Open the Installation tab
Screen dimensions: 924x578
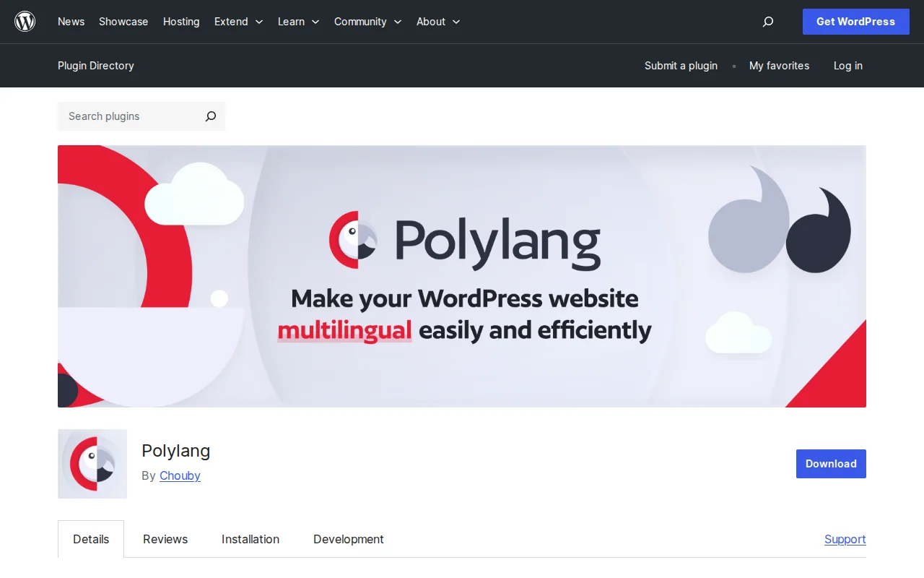pos(250,539)
